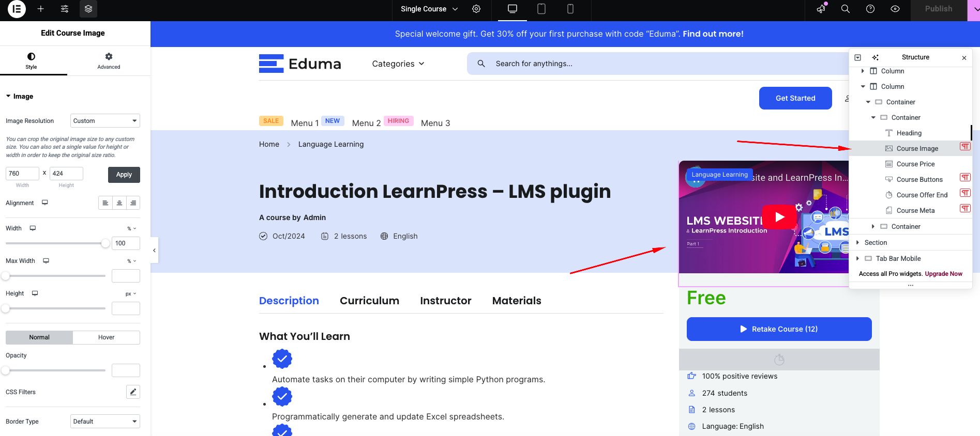The height and width of the screenshot is (436, 980).
Task: Open Border Type dropdown
Action: (x=105, y=422)
